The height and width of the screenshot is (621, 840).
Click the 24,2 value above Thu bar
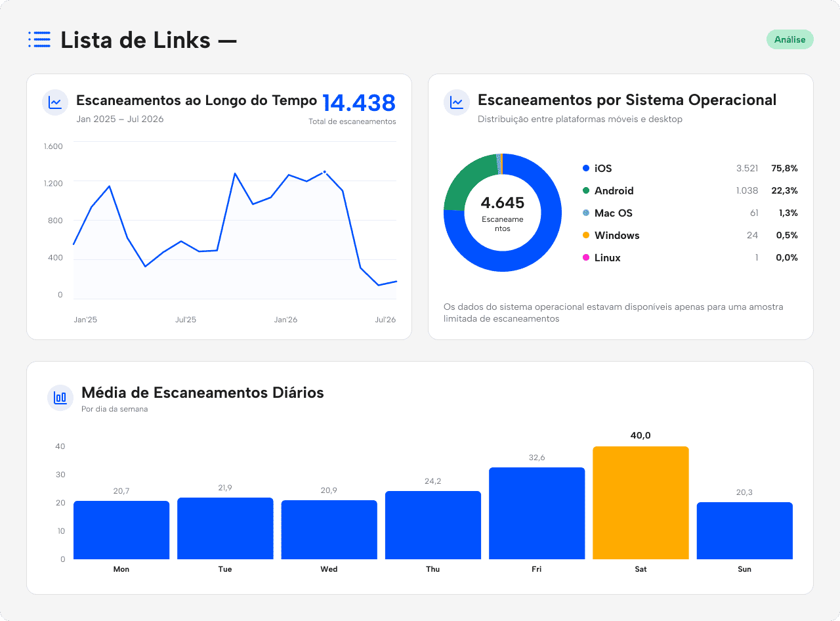coord(433,481)
